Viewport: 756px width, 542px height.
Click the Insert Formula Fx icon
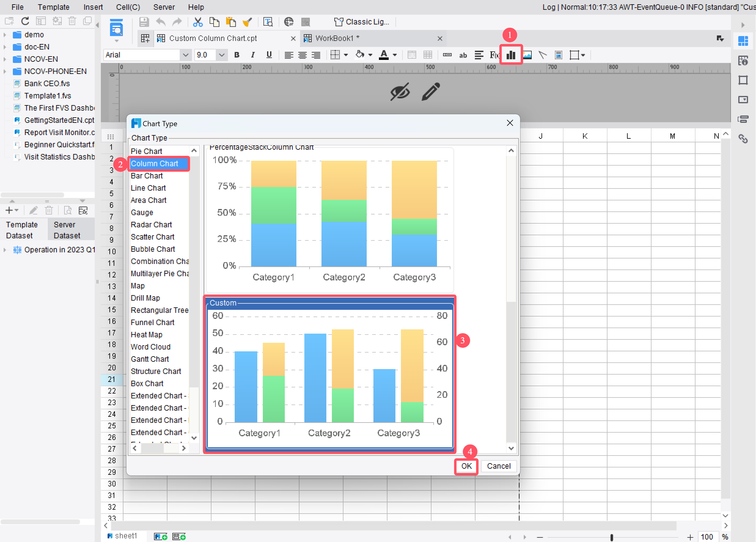[494, 55]
